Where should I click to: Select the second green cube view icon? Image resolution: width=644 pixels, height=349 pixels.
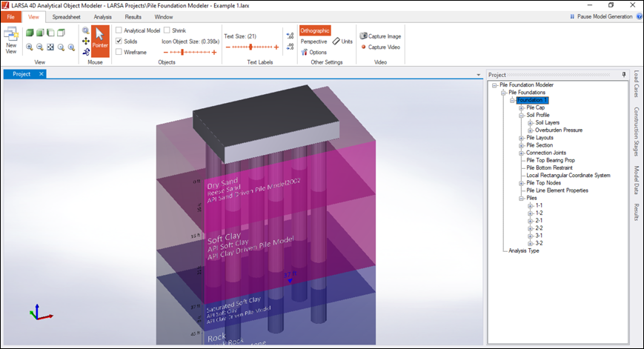coord(40,33)
